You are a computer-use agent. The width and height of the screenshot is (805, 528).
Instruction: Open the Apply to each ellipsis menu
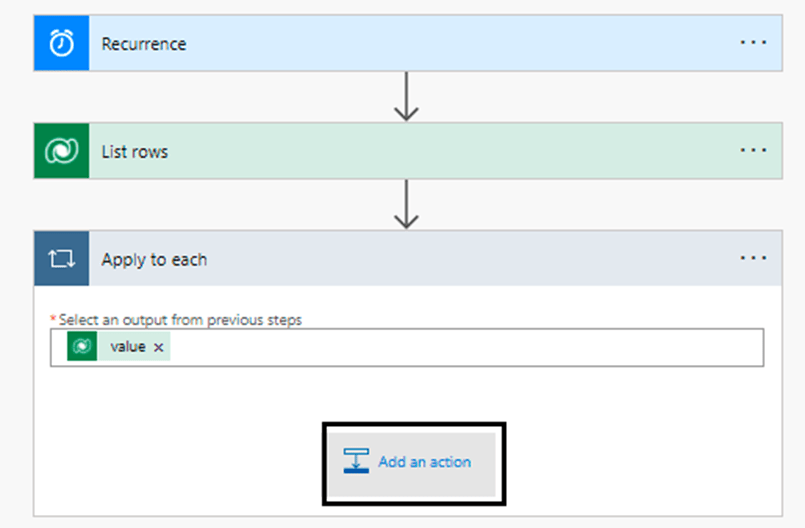pyautogui.click(x=753, y=258)
